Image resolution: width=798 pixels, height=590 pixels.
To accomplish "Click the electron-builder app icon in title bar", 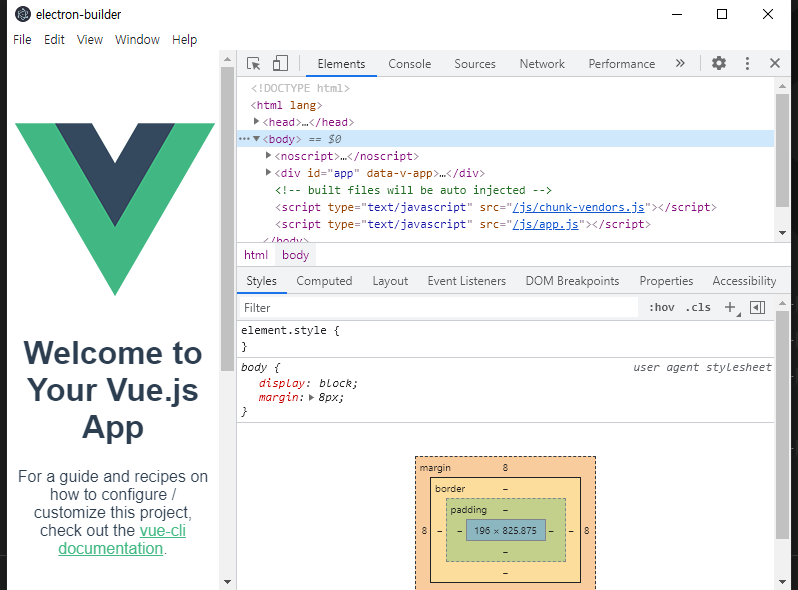I will point(23,14).
